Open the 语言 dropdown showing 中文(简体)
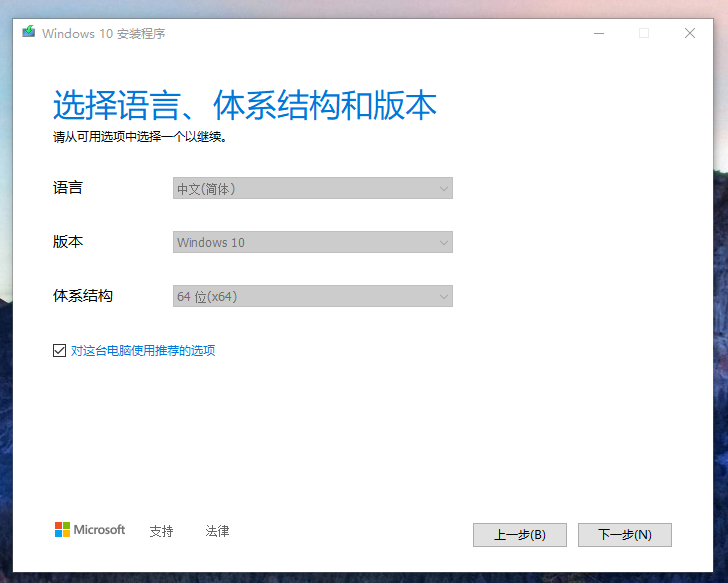Viewport: 728px width, 583px height. coord(313,188)
